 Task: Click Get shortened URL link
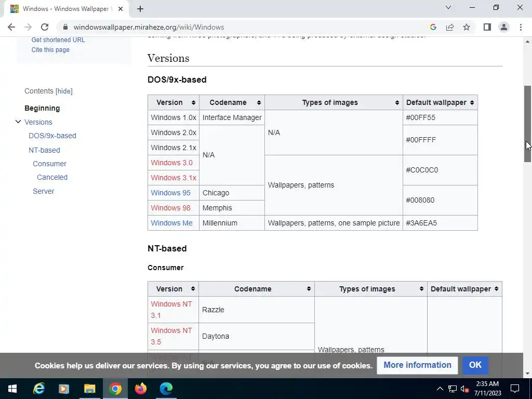58,39
